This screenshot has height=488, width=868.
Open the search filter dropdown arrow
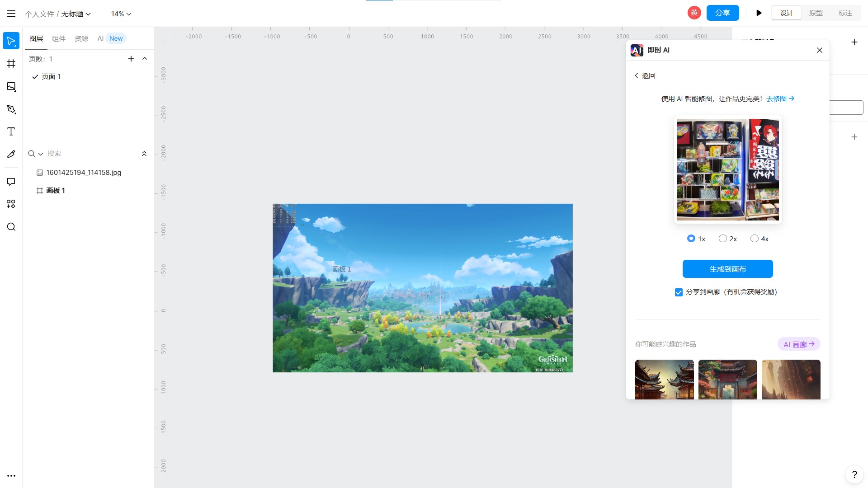[x=41, y=154]
